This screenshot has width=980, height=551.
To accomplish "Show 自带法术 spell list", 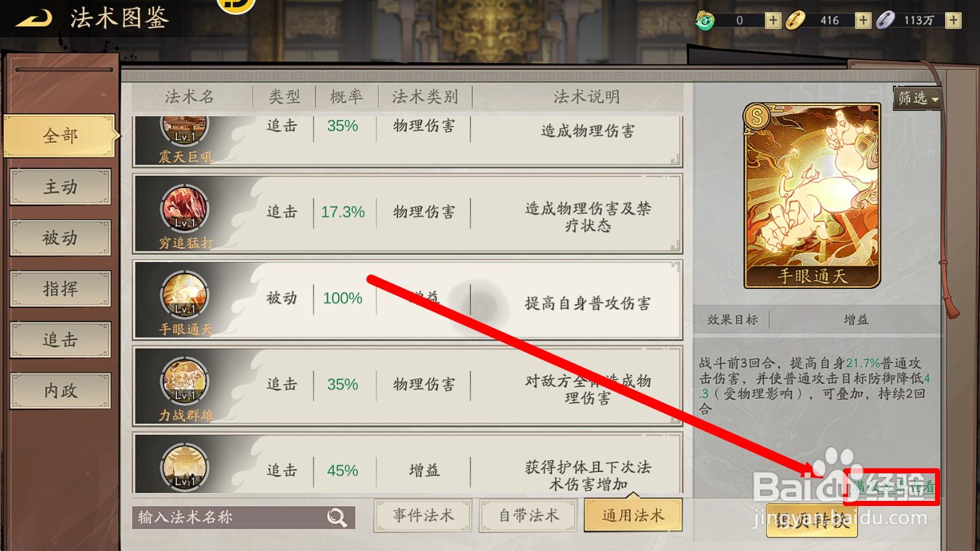I will (528, 516).
